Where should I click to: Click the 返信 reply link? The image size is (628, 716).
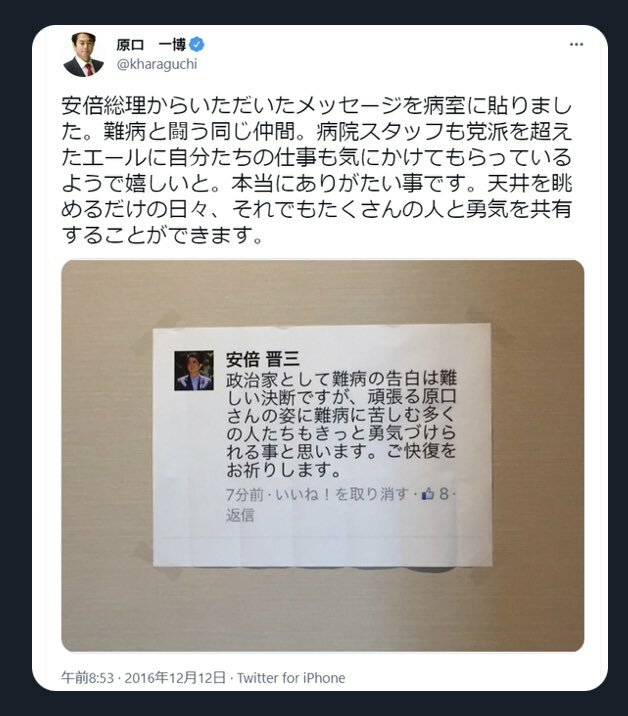240,515
